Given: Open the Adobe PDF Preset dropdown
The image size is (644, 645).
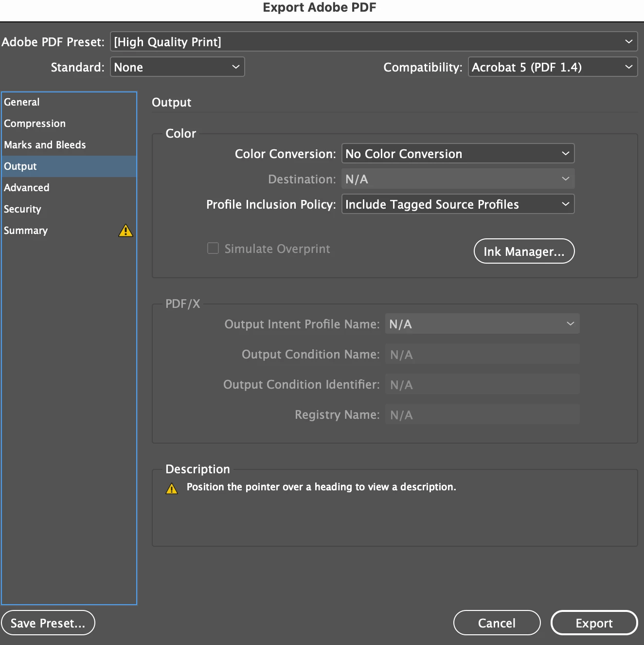Looking at the screenshot, I should point(374,42).
